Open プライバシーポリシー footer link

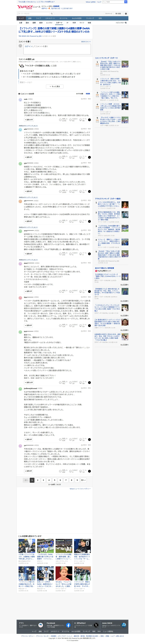coord(28,636)
